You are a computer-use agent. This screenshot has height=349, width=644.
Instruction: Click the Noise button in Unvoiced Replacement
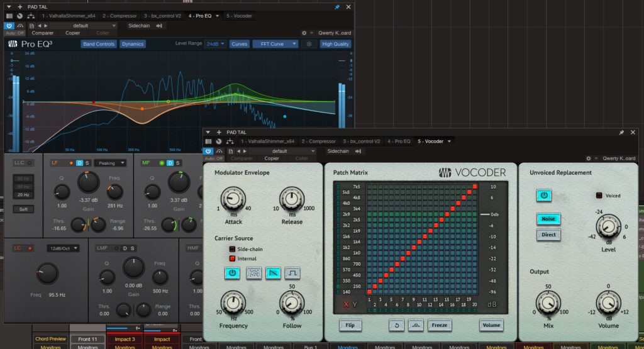[x=548, y=219]
